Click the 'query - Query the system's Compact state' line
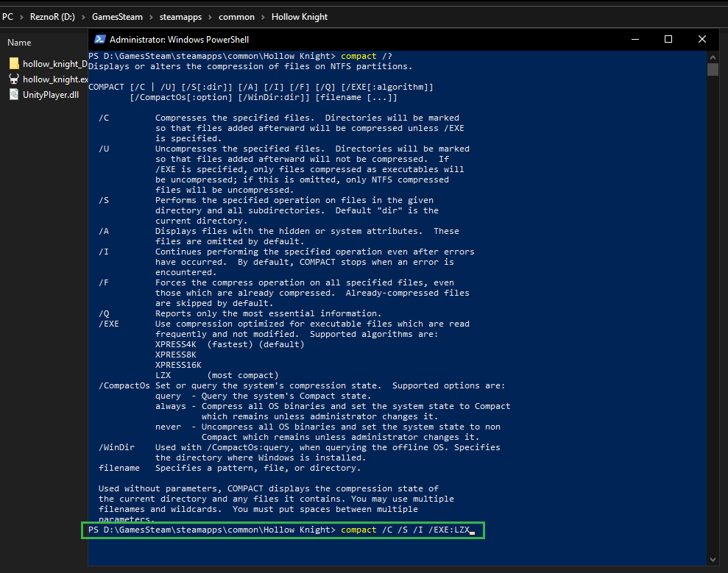 click(264, 396)
